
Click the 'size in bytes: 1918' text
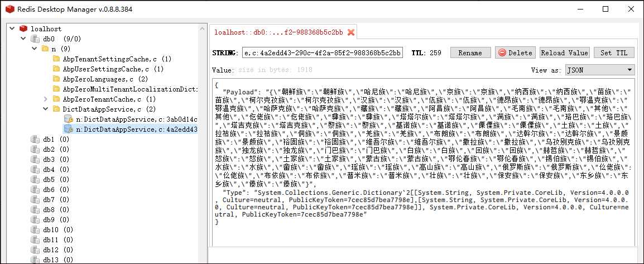(x=275, y=70)
